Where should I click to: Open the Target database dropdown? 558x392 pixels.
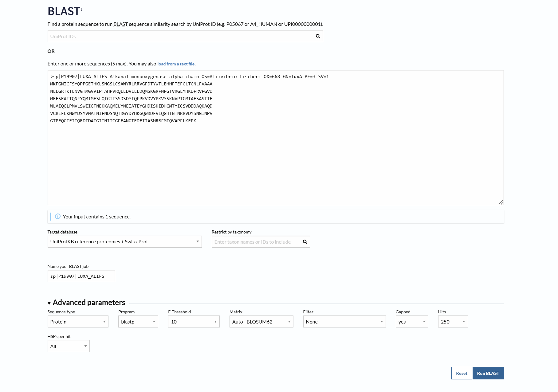[124, 242]
